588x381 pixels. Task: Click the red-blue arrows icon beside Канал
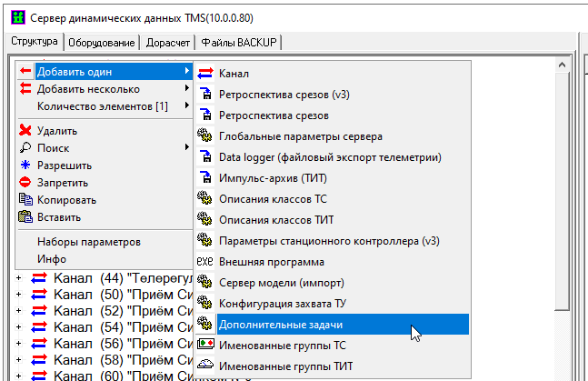click(205, 73)
